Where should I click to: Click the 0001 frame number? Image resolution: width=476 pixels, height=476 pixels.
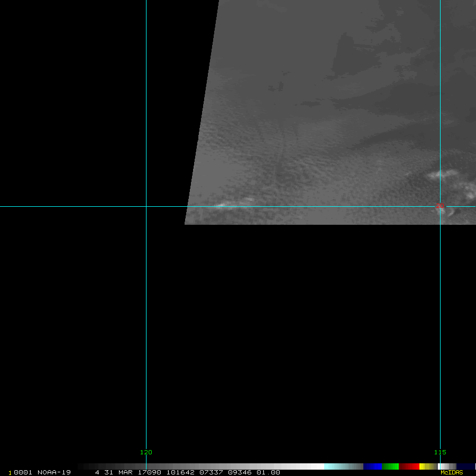23,472
